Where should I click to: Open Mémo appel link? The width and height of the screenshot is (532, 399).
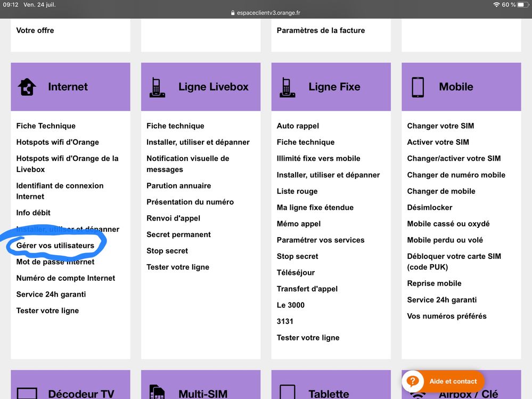(299, 224)
